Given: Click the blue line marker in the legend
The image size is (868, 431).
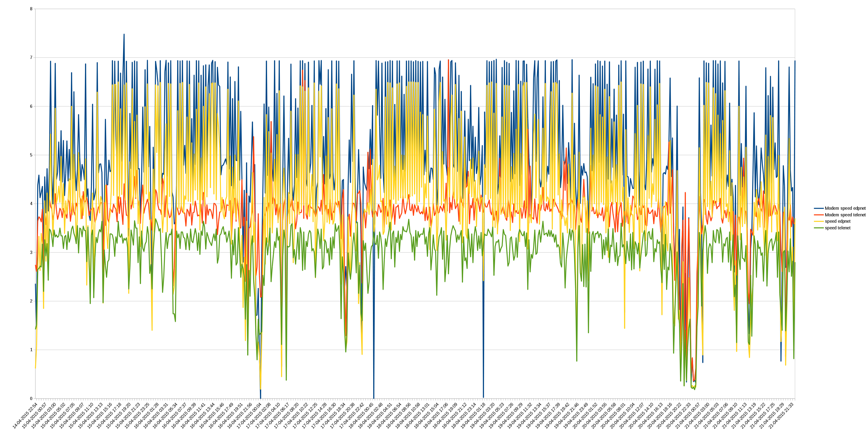Looking at the screenshot, I should [x=819, y=209].
